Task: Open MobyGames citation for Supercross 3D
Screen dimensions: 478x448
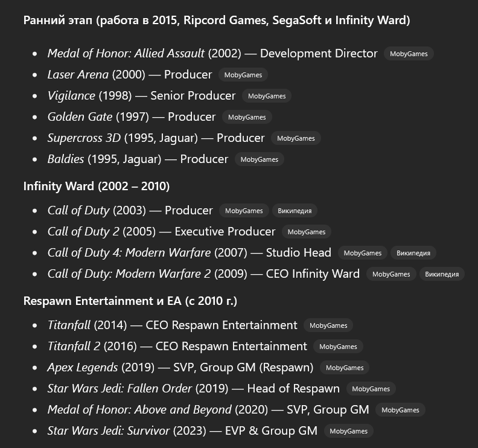Action: click(296, 138)
